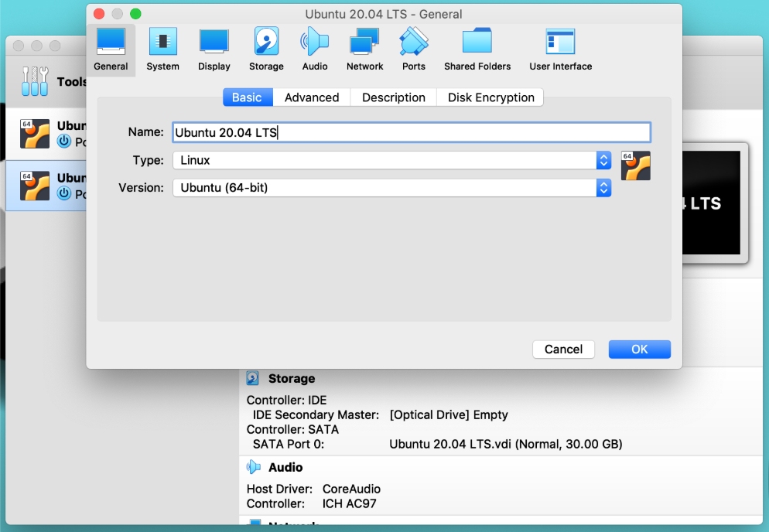Confirm settings with the OK button
The width and height of the screenshot is (769, 532).
point(640,349)
